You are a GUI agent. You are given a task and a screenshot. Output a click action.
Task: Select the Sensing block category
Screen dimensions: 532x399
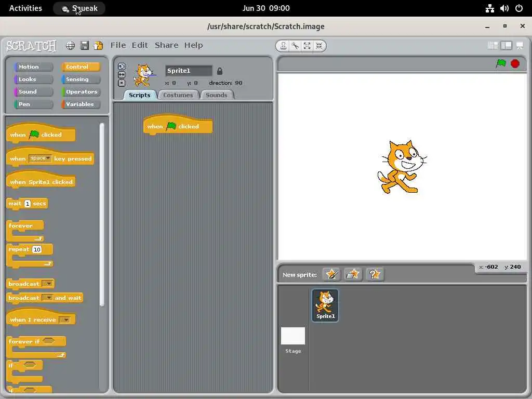click(81, 79)
